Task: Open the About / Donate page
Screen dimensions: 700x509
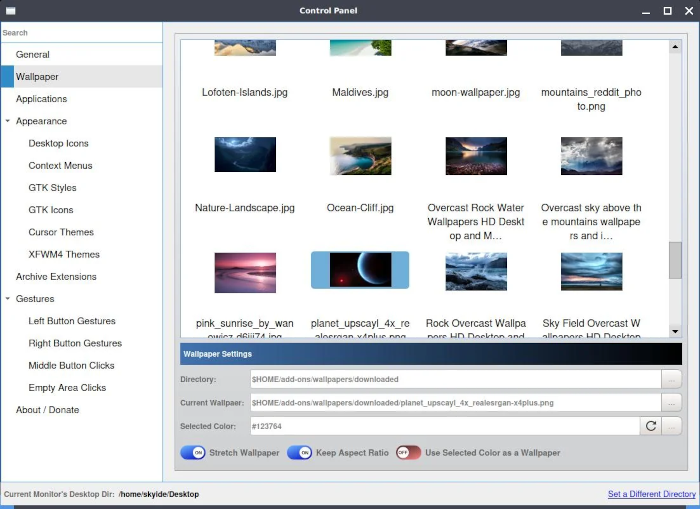Action: (x=47, y=410)
